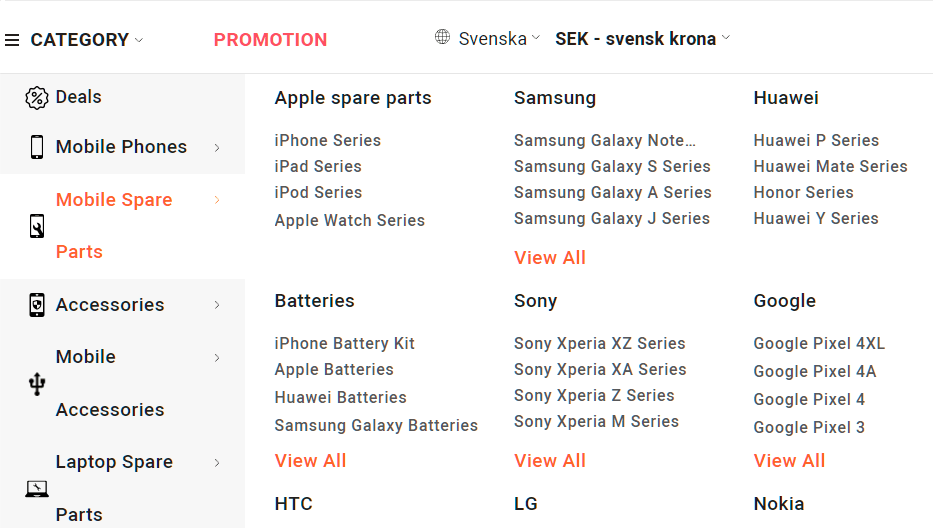Click the Mobile Spare Parts repair icon
The width and height of the screenshot is (934, 529).
[x=37, y=226]
